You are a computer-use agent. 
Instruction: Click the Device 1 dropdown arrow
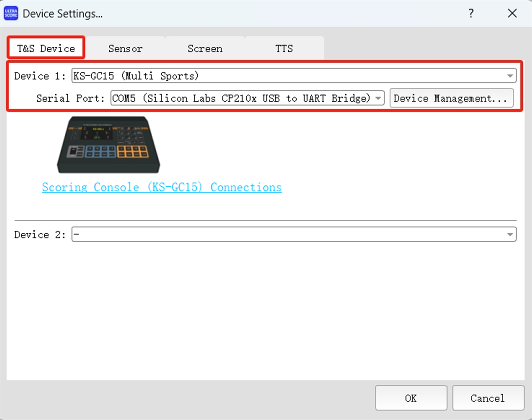pyautogui.click(x=510, y=76)
